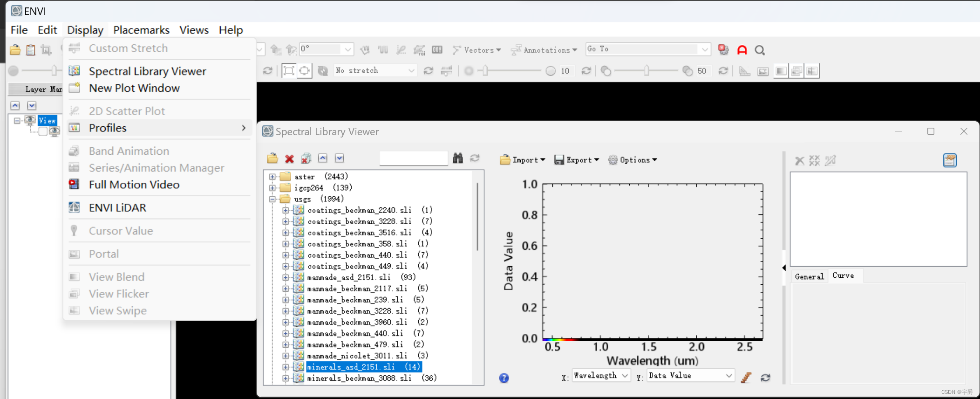Expand layers with down arrow in Layer Manager
The image size is (980, 399).
tap(32, 105)
